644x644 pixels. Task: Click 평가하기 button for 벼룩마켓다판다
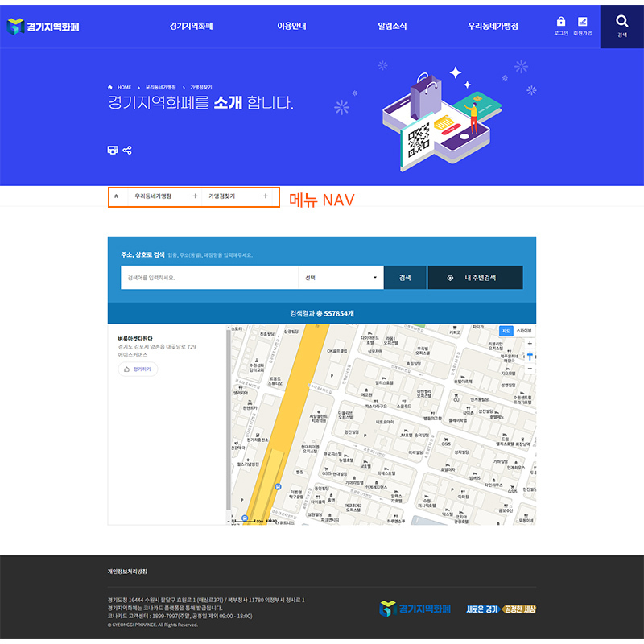pos(138,369)
